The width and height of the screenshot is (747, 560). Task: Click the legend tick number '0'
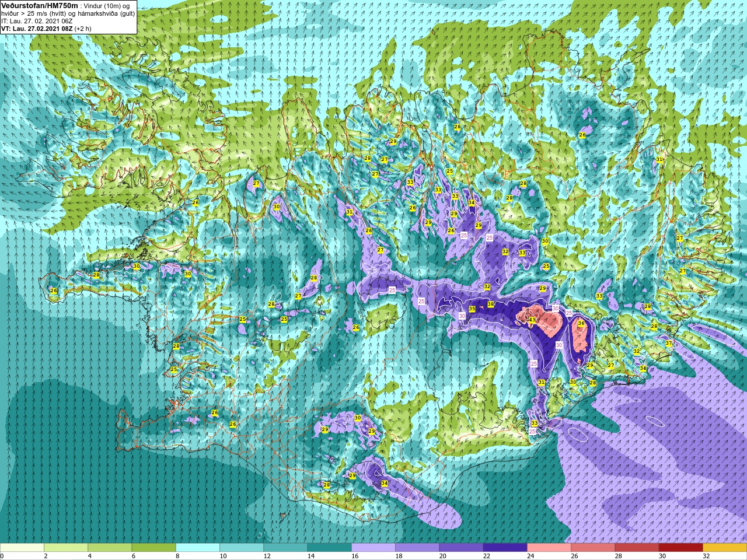tap(2, 556)
